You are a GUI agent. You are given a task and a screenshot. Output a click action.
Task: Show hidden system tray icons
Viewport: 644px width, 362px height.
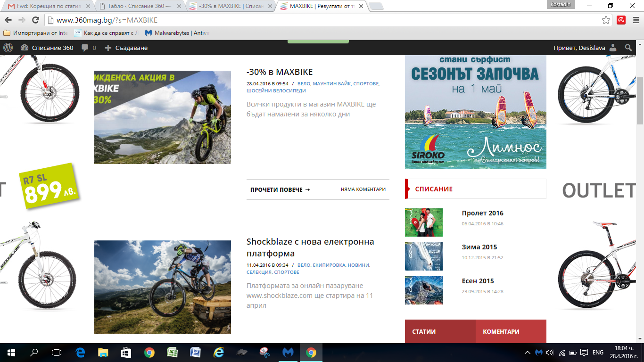pos(528,352)
